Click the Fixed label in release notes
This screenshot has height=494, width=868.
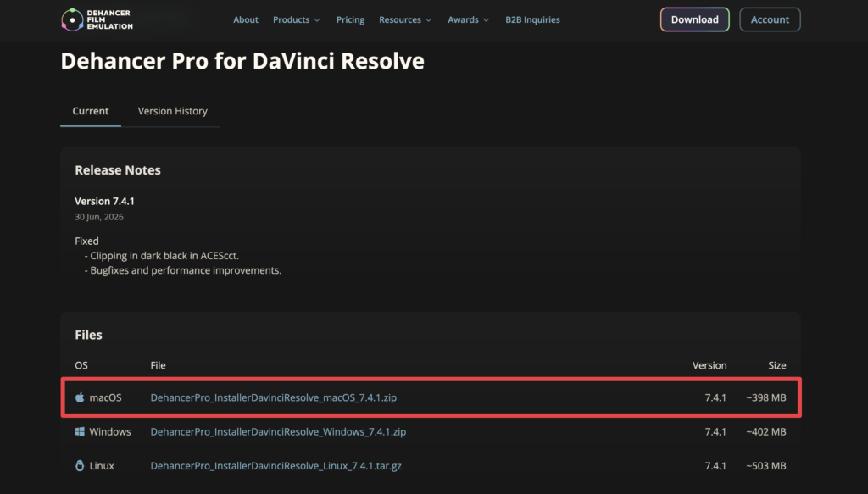click(87, 241)
